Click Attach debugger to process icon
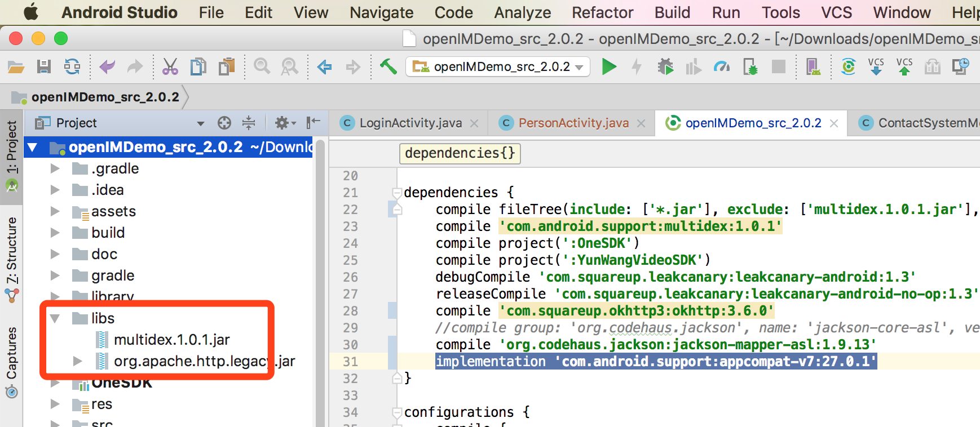Image resolution: width=980 pixels, height=427 pixels. (751, 67)
